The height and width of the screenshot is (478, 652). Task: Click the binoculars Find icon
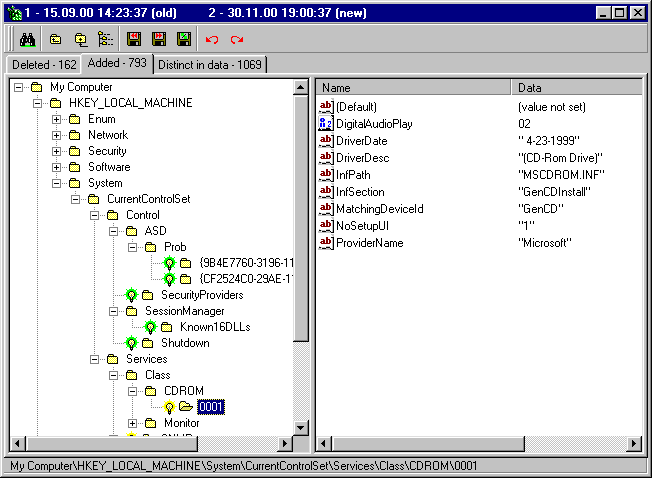(x=27, y=40)
